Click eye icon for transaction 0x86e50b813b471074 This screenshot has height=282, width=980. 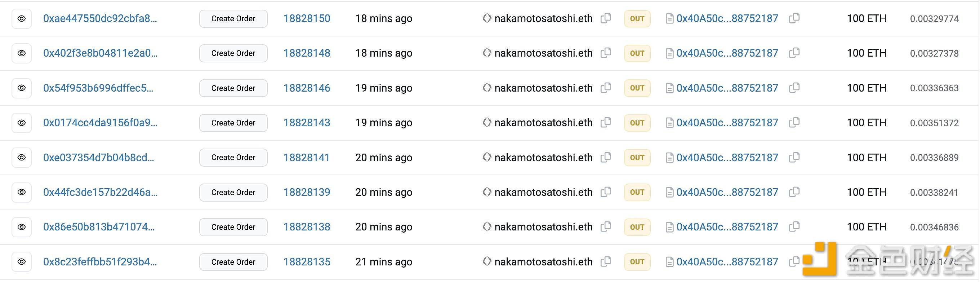point(22,227)
